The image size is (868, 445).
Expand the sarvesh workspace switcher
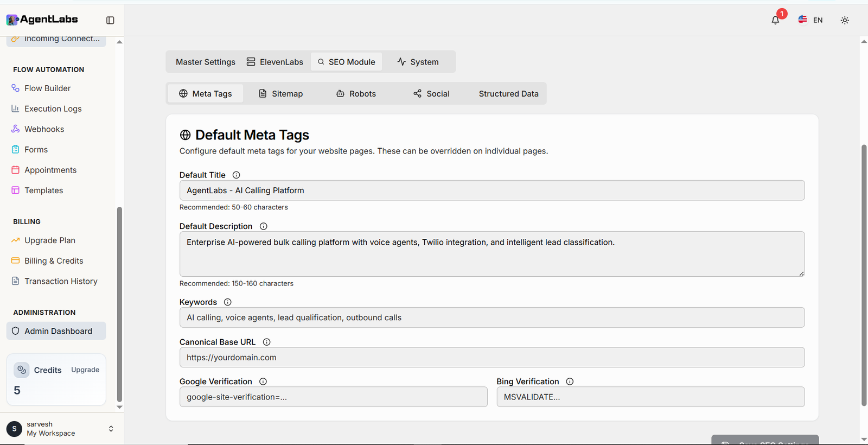111,429
